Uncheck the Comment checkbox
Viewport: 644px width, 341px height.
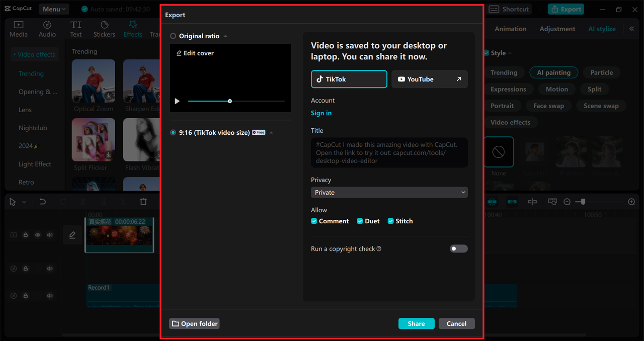tap(314, 221)
